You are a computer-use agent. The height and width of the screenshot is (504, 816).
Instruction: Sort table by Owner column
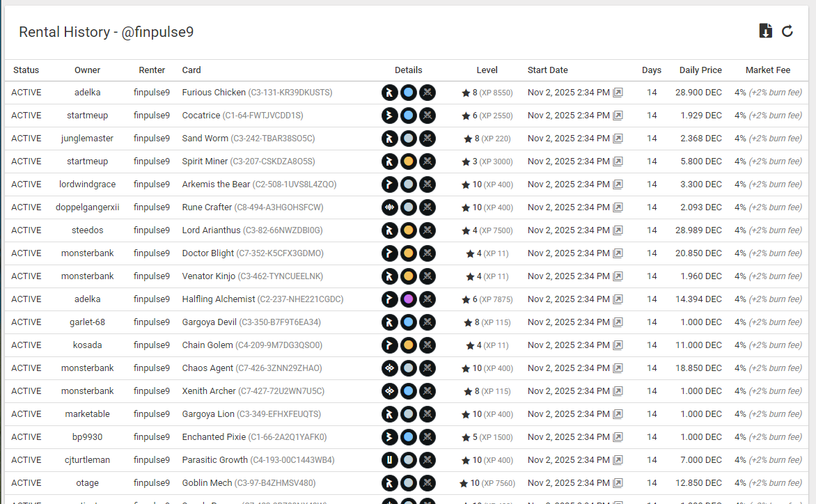click(88, 70)
